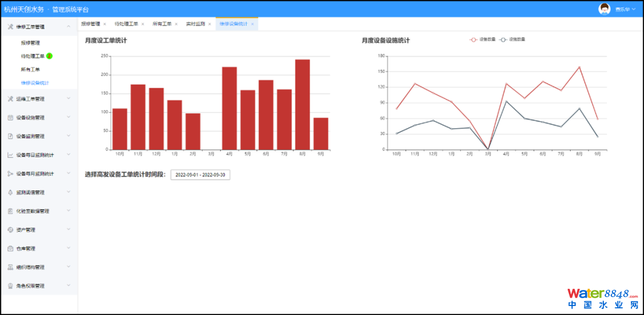Collapse the 维修工单管理 menu using its chevron
This screenshot has width=644, height=315.
tap(69, 26)
